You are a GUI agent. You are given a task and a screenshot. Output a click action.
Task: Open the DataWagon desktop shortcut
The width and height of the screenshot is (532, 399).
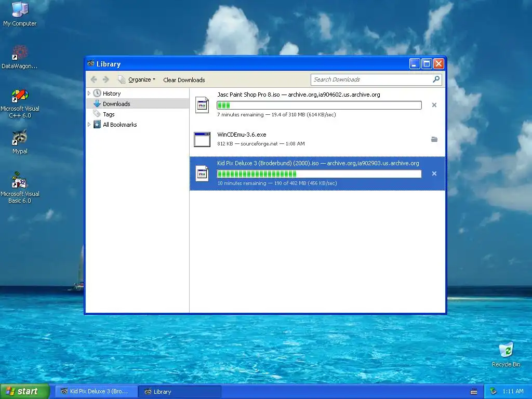20,57
